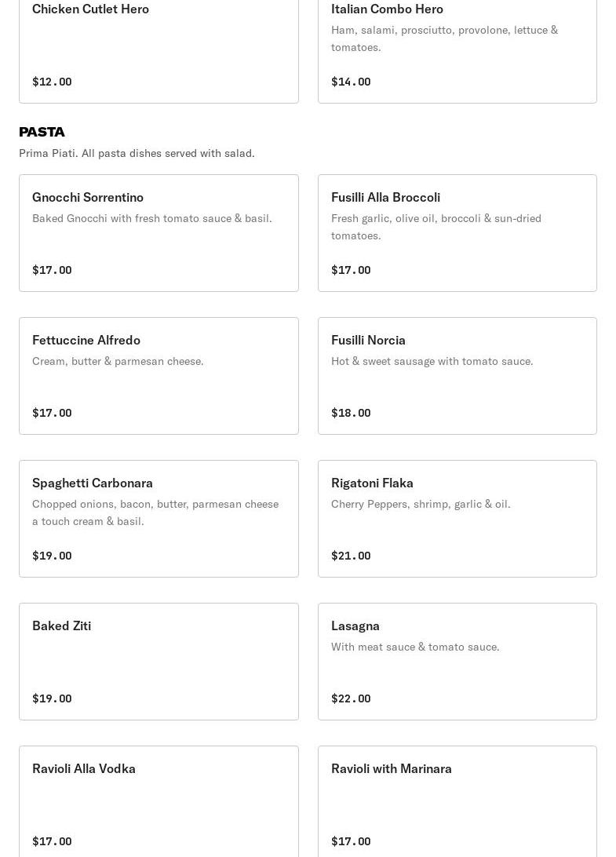Click the Rigatoni Flaka dish name
Viewport: 616px width, 857px height.
click(x=372, y=483)
